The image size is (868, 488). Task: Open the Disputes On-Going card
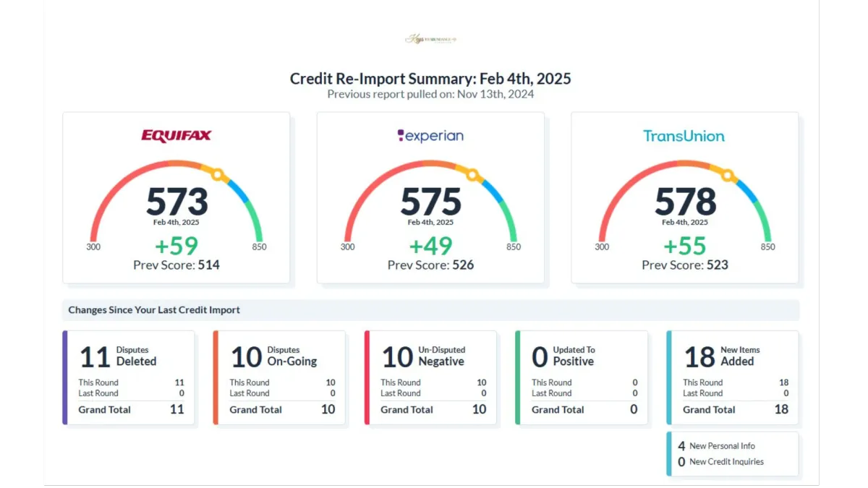click(x=279, y=377)
